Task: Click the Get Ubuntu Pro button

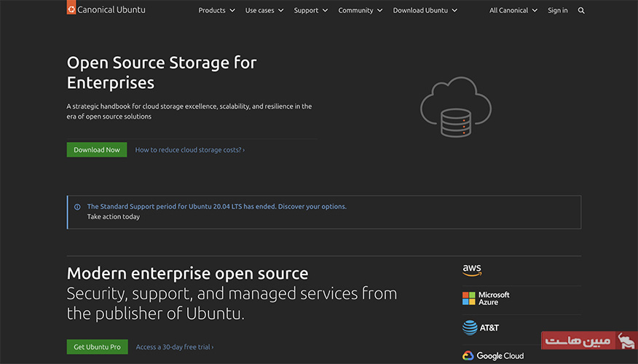Action: 98,347
